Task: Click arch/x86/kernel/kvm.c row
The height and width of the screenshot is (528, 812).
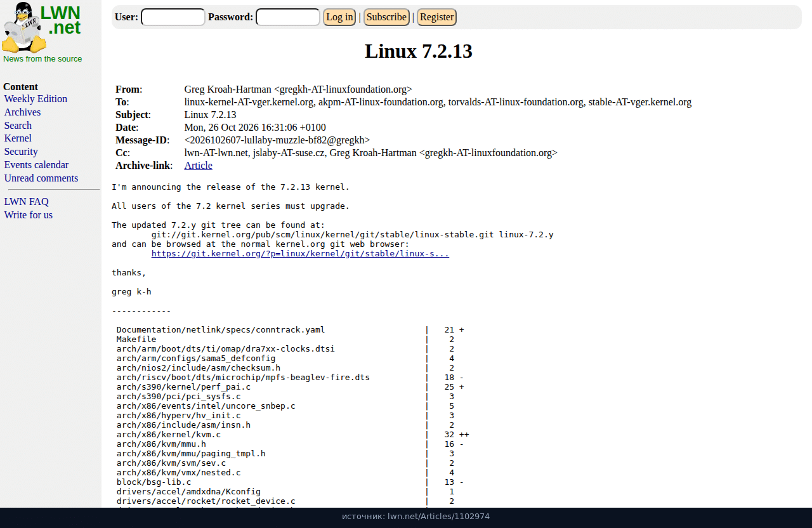Action: [292, 435]
